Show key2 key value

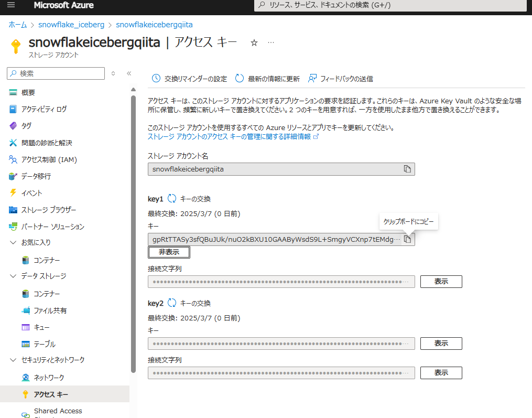pyautogui.click(x=441, y=344)
